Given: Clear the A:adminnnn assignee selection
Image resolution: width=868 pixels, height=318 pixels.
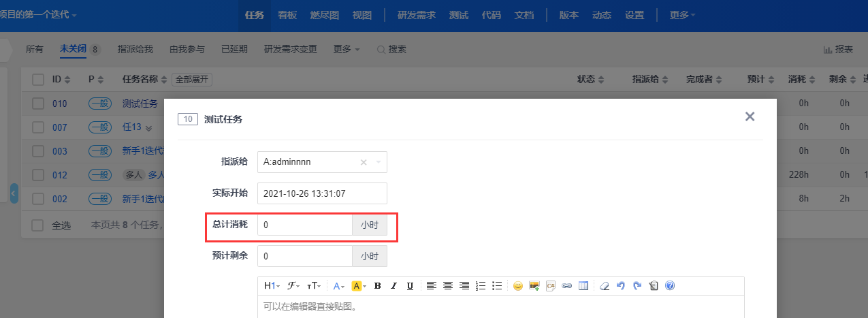Looking at the screenshot, I should click(x=364, y=162).
